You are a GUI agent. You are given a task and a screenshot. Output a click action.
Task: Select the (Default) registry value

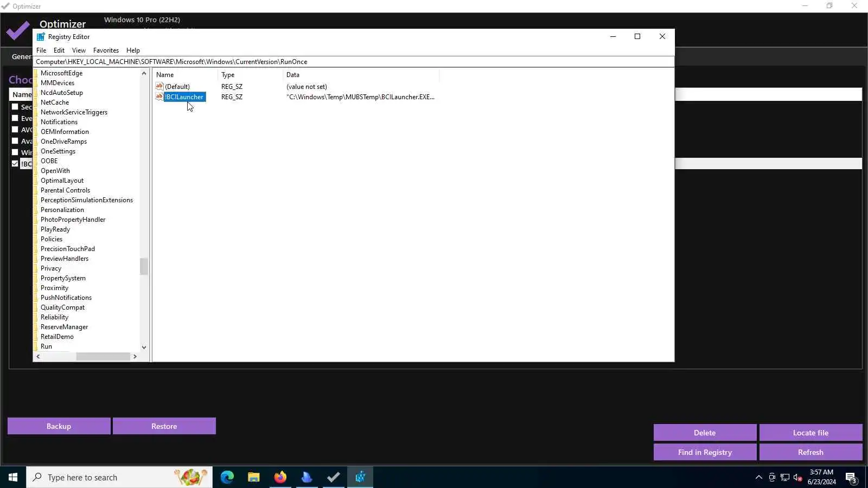pyautogui.click(x=177, y=87)
